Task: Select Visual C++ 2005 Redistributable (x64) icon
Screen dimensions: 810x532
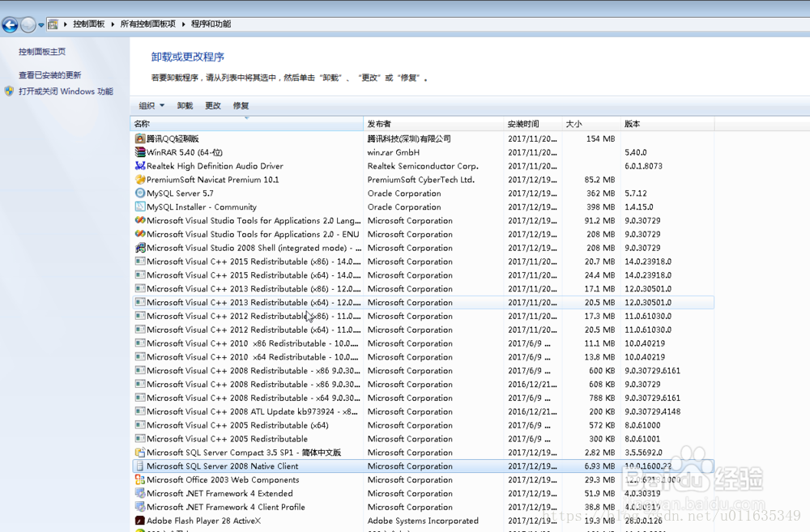Action: (x=140, y=424)
